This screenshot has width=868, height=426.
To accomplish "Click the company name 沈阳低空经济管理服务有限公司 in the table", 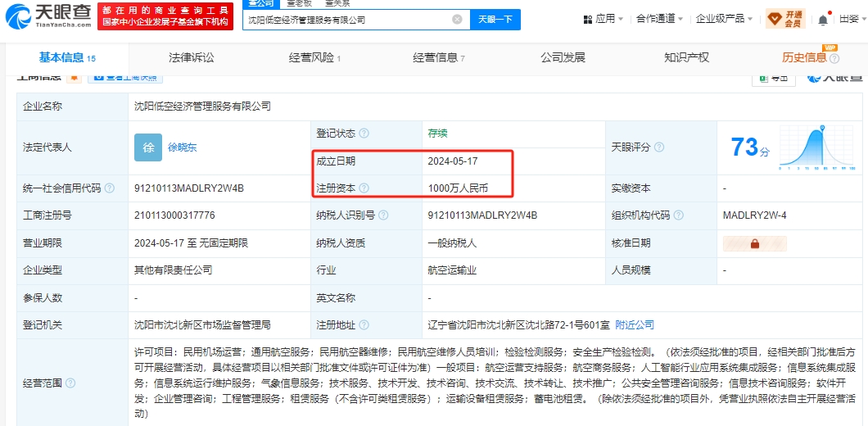I will click(x=202, y=106).
